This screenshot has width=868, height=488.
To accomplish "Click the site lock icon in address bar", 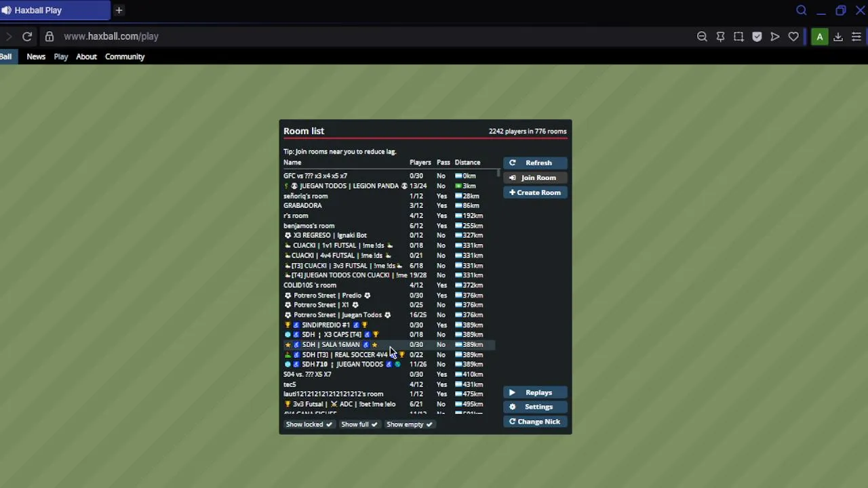I will pos(50,37).
